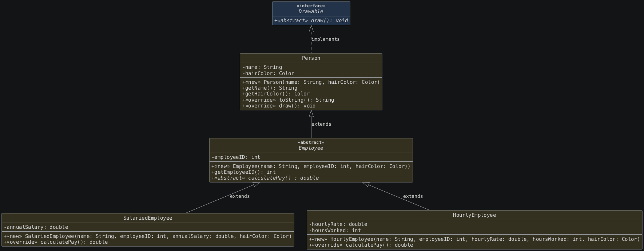The image size is (644, 251).
Task: Click the 'extends' label toward HourlyEmployee
Action: click(x=413, y=196)
